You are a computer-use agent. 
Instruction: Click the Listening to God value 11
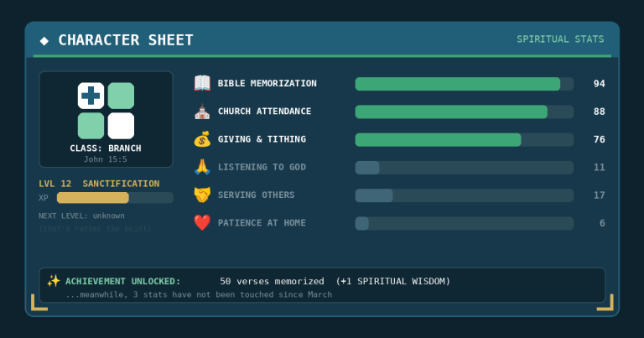coord(600,168)
